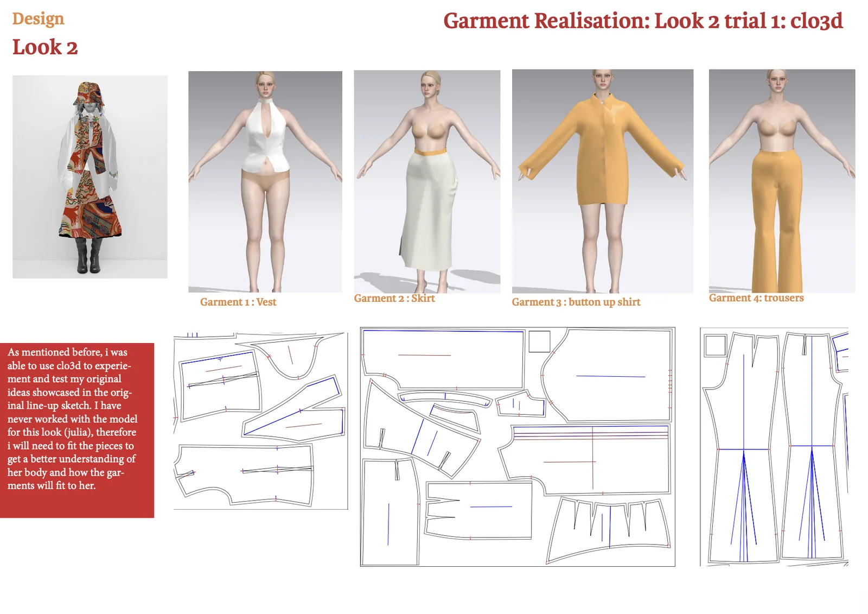This screenshot has height=614, width=868.
Task: Select the vest pattern pieces diagram
Action: pos(260,421)
